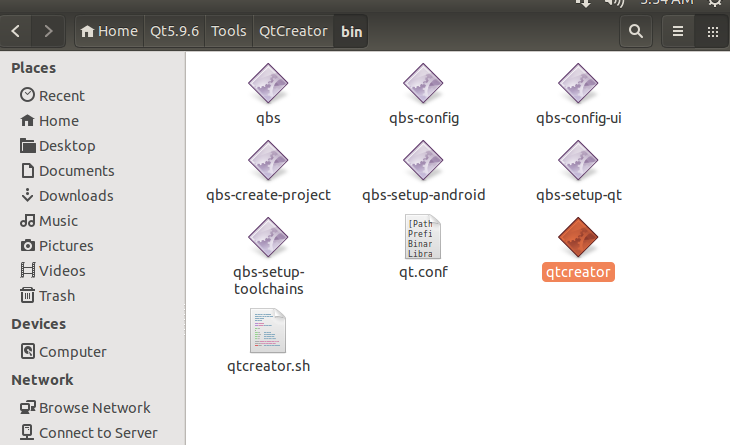Click the qtcreator file name label
Viewport: 730px width, 445px height.
pyautogui.click(x=578, y=272)
